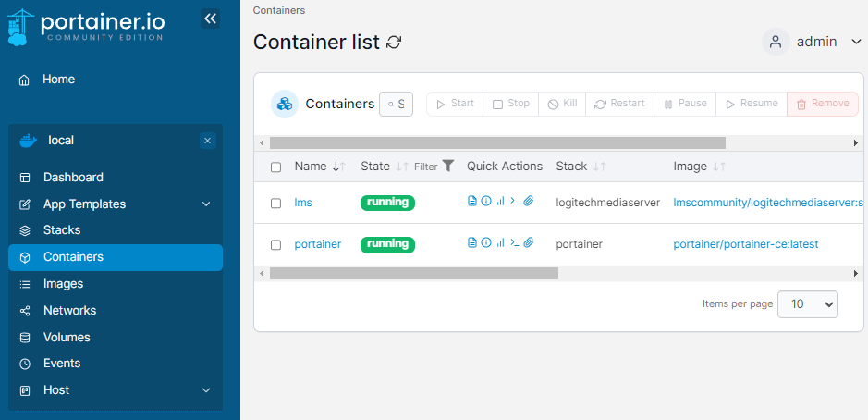The height and width of the screenshot is (420, 868).
Task: Click the admin user avatar icon
Action: click(776, 42)
